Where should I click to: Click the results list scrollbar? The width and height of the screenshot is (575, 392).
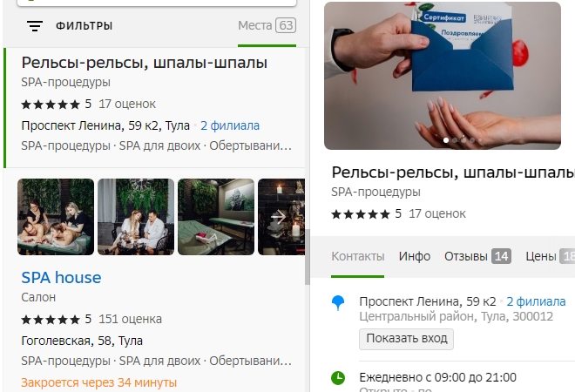308,257
